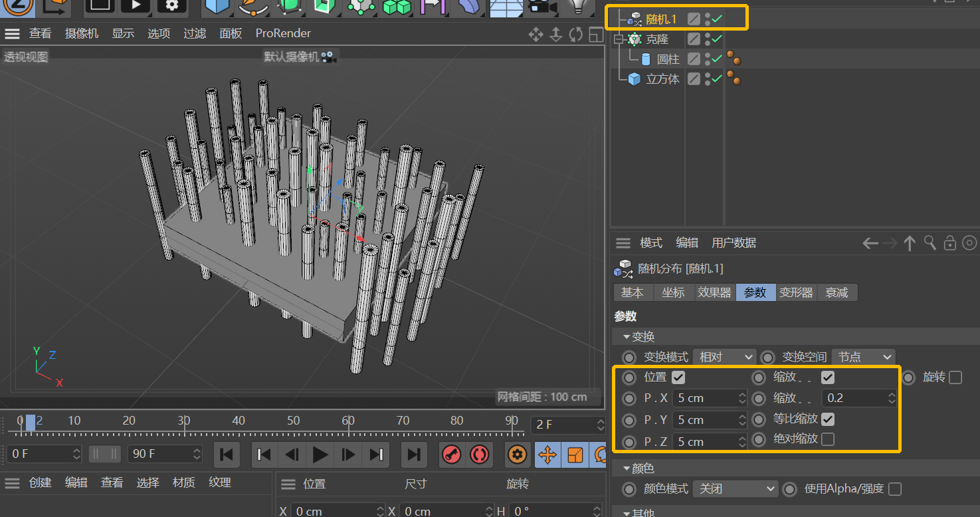Open render settings gear icon
The width and height of the screenshot is (980, 517).
point(172,7)
